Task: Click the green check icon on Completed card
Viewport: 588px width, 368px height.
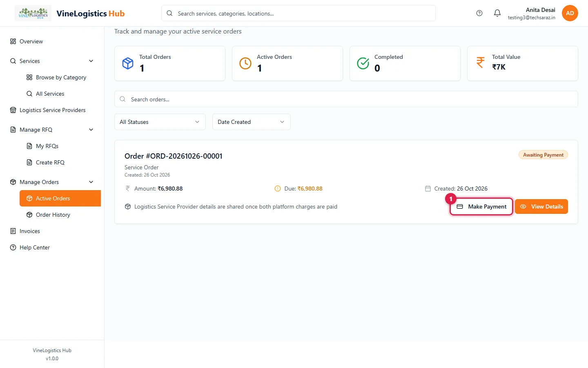Action: [363, 63]
